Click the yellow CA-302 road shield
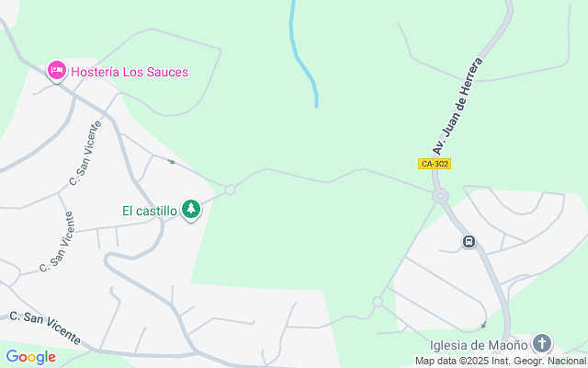588x368 pixels. point(435,164)
